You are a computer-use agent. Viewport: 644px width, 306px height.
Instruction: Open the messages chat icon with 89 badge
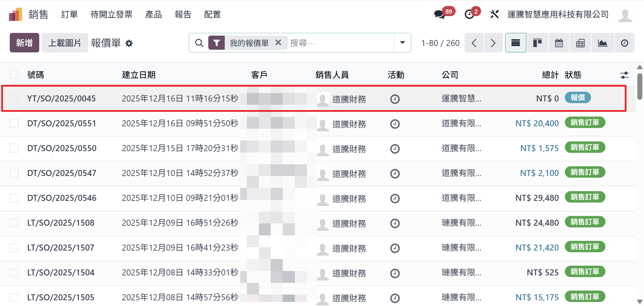point(439,14)
